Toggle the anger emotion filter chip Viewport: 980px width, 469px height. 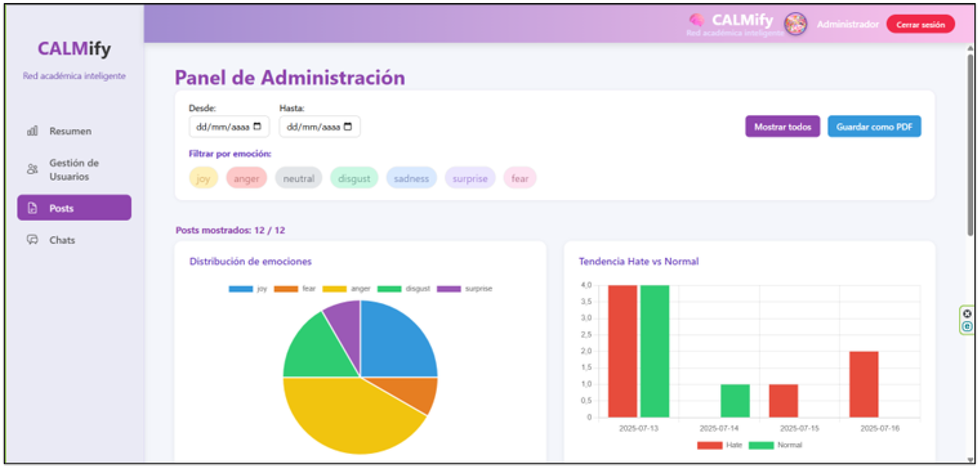pos(246,178)
